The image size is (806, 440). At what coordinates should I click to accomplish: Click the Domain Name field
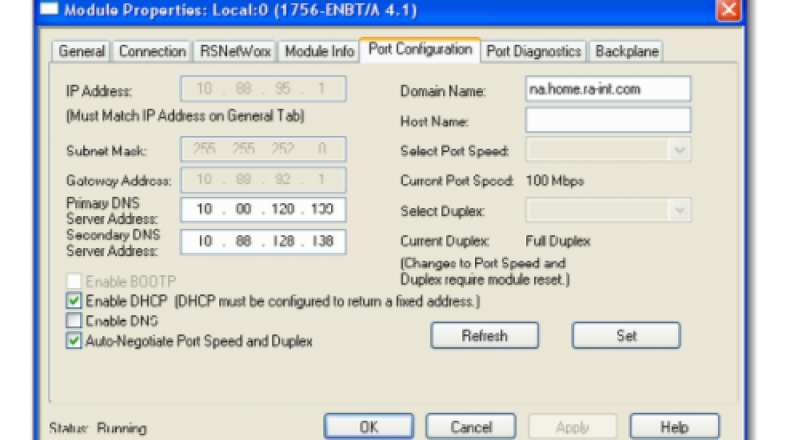[608, 89]
